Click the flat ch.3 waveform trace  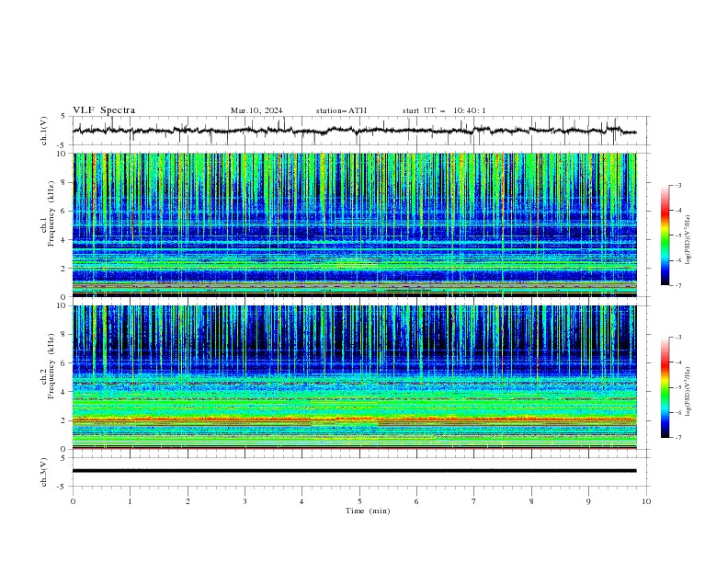355,471
